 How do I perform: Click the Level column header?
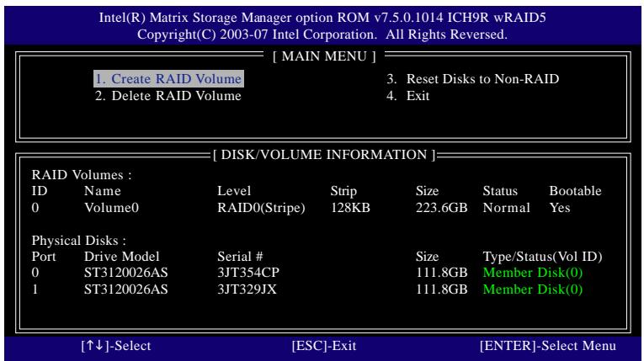click(x=234, y=190)
